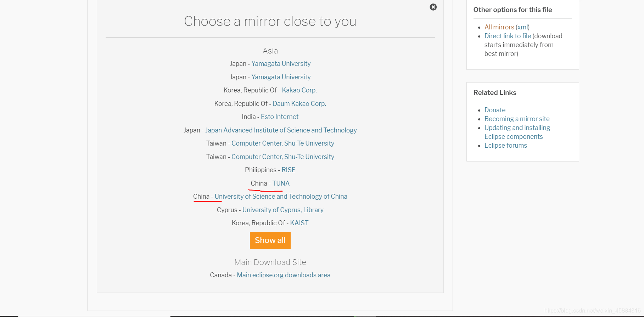
Task: Choose the Daum Kakao Corp. mirror
Action: (x=299, y=104)
